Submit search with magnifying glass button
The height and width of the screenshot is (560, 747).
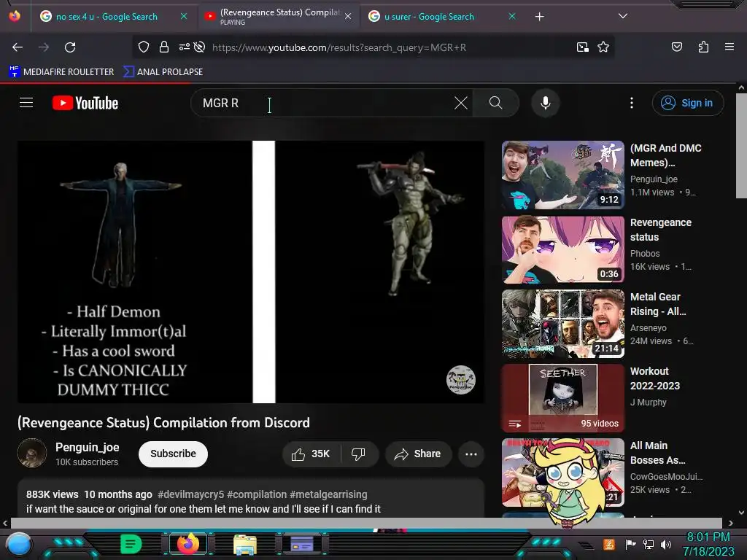click(495, 103)
